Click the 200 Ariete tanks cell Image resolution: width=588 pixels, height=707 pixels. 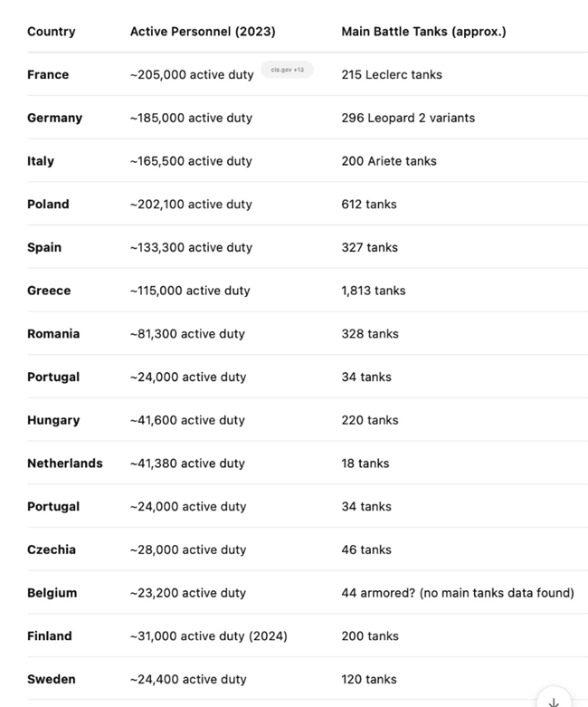(389, 161)
